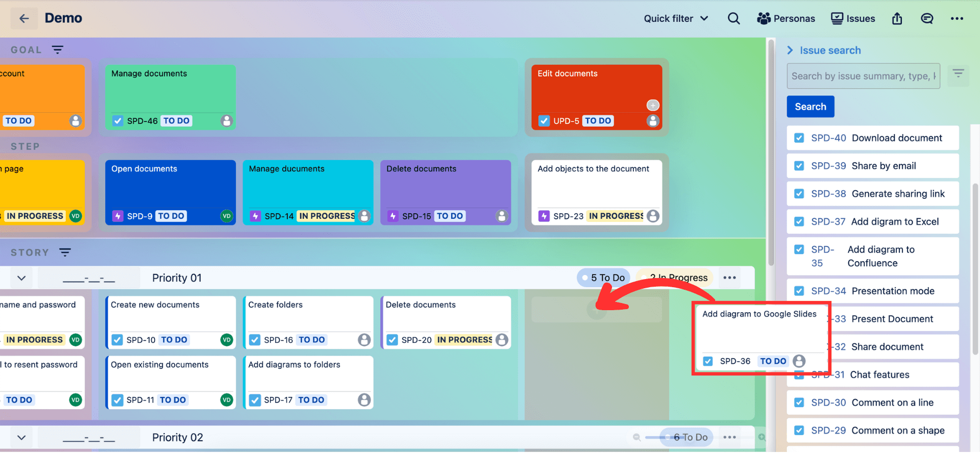Toggle checkbox for SPD-30 Comment on a line
This screenshot has height=453, width=980.
[x=799, y=402]
